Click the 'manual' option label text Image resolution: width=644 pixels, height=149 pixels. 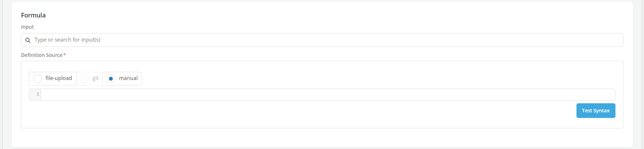[x=128, y=78]
